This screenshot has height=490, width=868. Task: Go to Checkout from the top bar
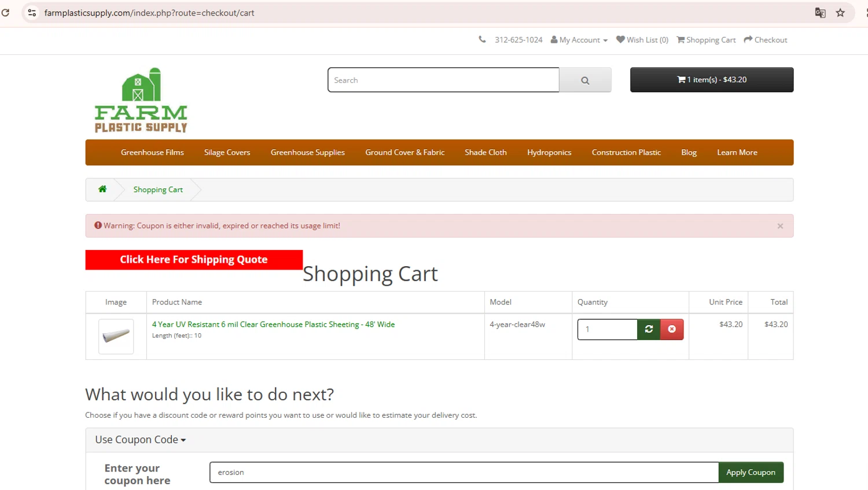click(766, 40)
